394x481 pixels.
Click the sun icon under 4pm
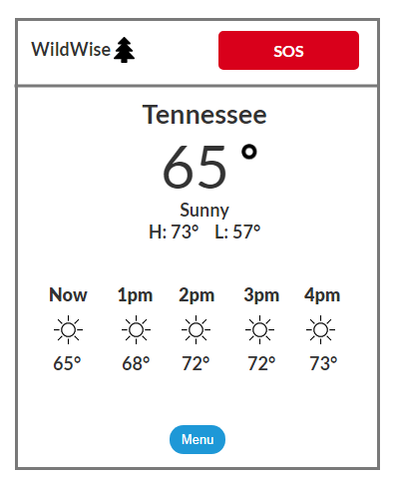coord(321,330)
